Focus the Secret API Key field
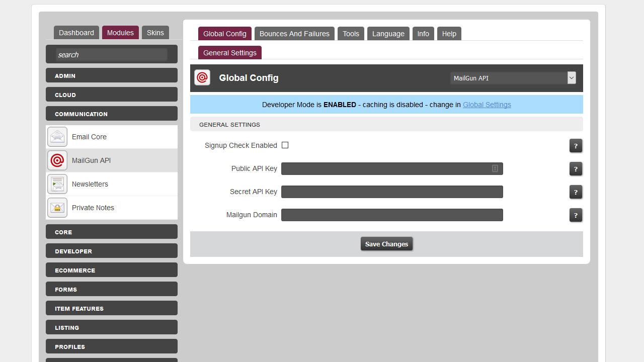 pos(391,192)
